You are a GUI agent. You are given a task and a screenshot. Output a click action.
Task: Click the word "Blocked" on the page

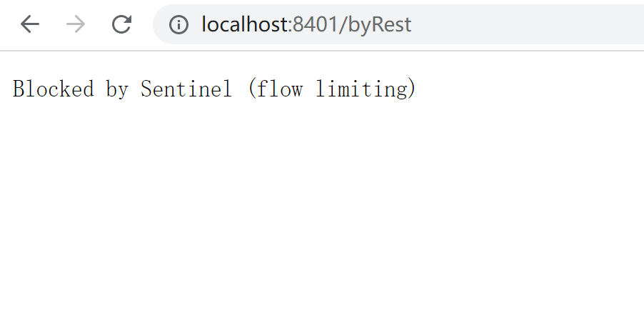click(54, 89)
